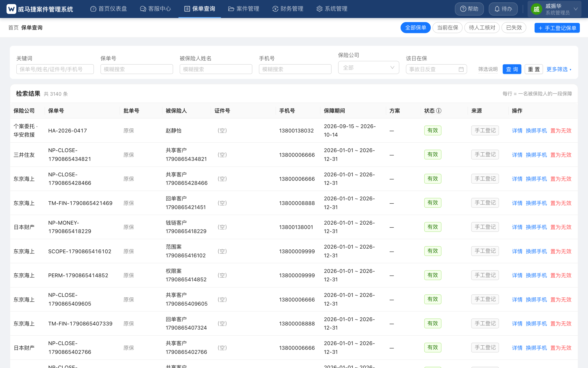Click 换绑手机 for SCOPE-1790865416102

tap(536, 251)
